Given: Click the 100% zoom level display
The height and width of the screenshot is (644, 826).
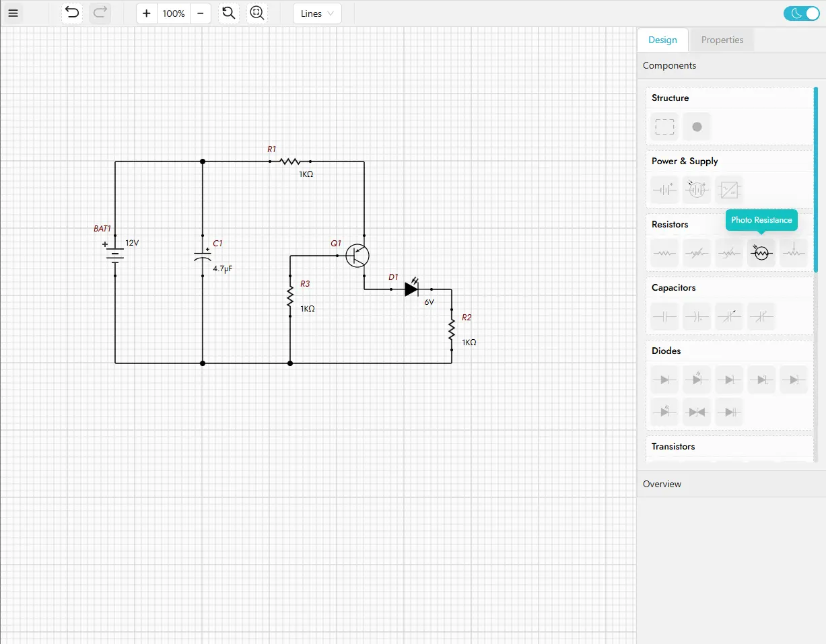Looking at the screenshot, I should click(174, 13).
